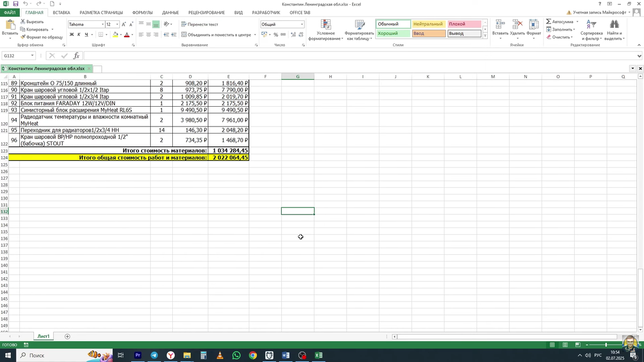Screen dimensions: 644x362
Task: Open Conditional Formatting (Условное форматирование)
Action: pyautogui.click(x=326, y=30)
